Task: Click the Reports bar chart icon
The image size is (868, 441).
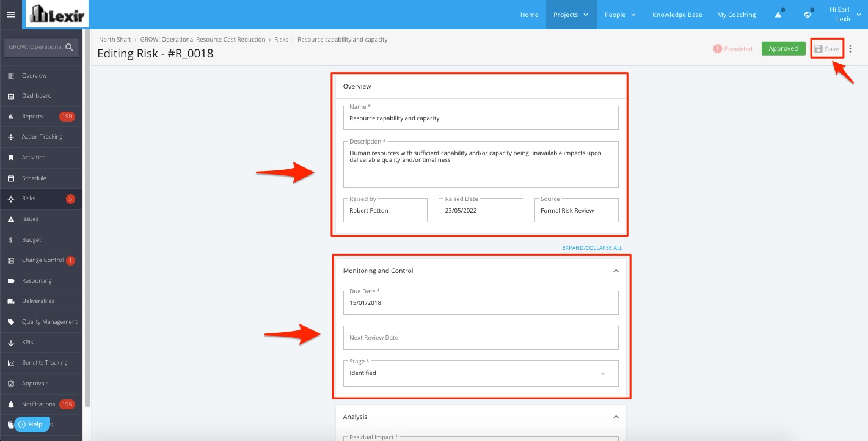Action: tap(11, 117)
